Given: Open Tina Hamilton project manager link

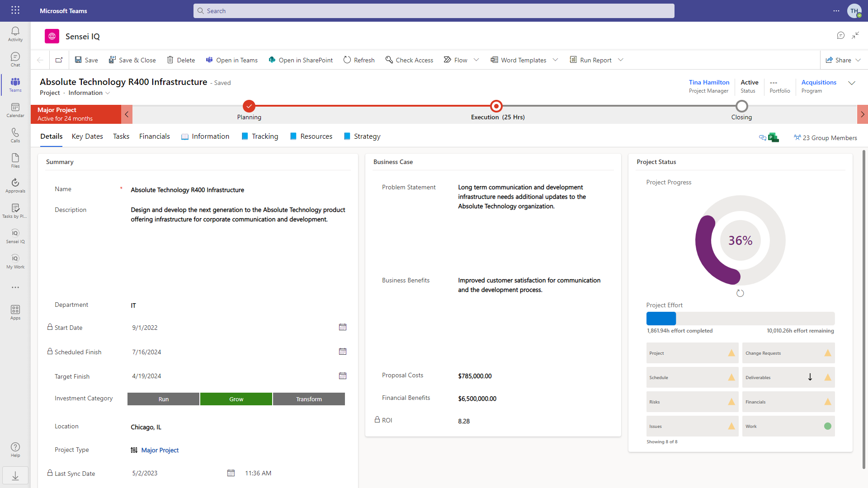Looking at the screenshot, I should coord(709,82).
